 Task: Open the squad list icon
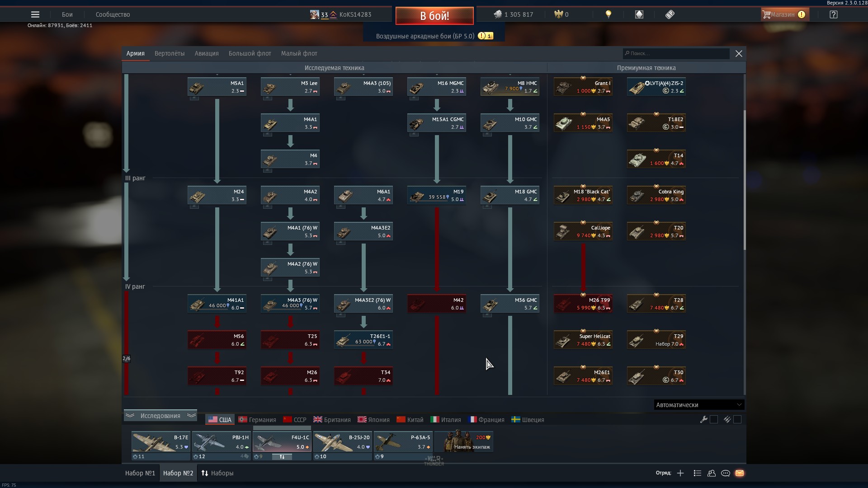click(x=697, y=473)
